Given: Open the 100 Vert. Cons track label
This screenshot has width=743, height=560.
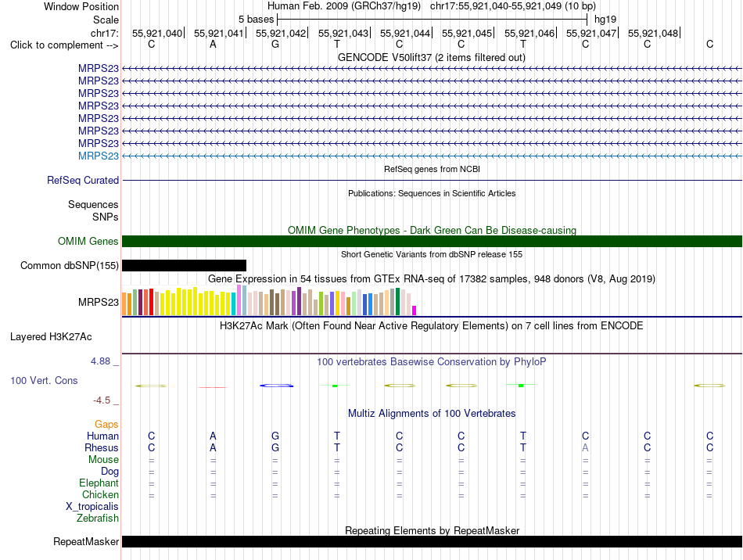Looking at the screenshot, I should point(44,380).
